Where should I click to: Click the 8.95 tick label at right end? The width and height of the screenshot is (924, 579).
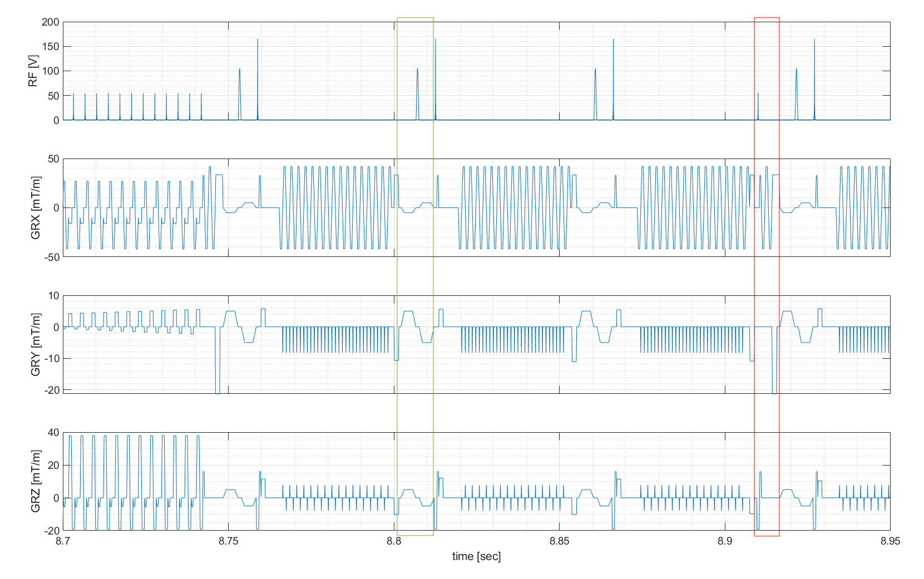[890, 541]
